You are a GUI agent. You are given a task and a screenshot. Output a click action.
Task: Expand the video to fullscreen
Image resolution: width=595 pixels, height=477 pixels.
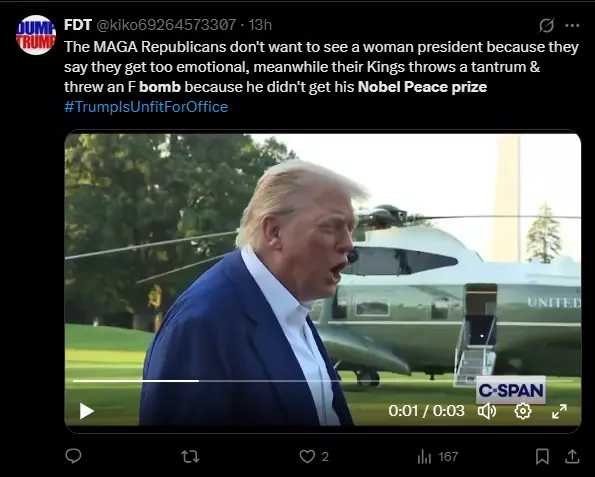pyautogui.click(x=559, y=411)
